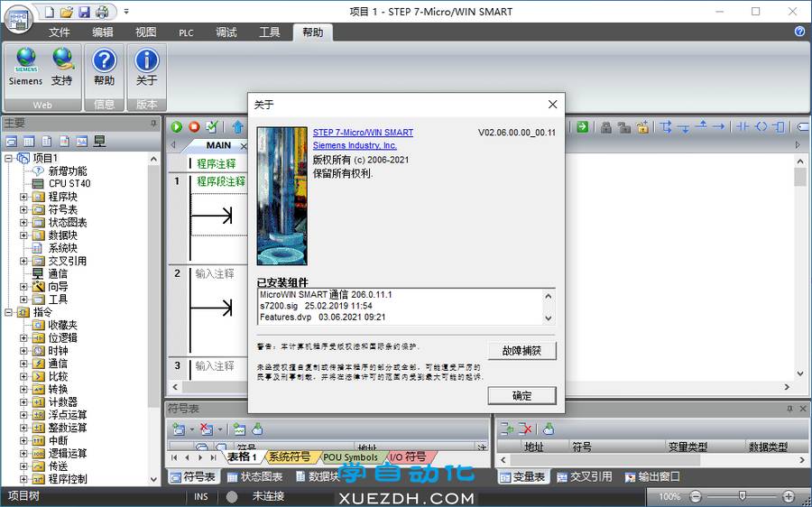This screenshot has height=507, width=812.
Task: Insert a contact with the contact icon
Action: pyautogui.click(x=743, y=127)
